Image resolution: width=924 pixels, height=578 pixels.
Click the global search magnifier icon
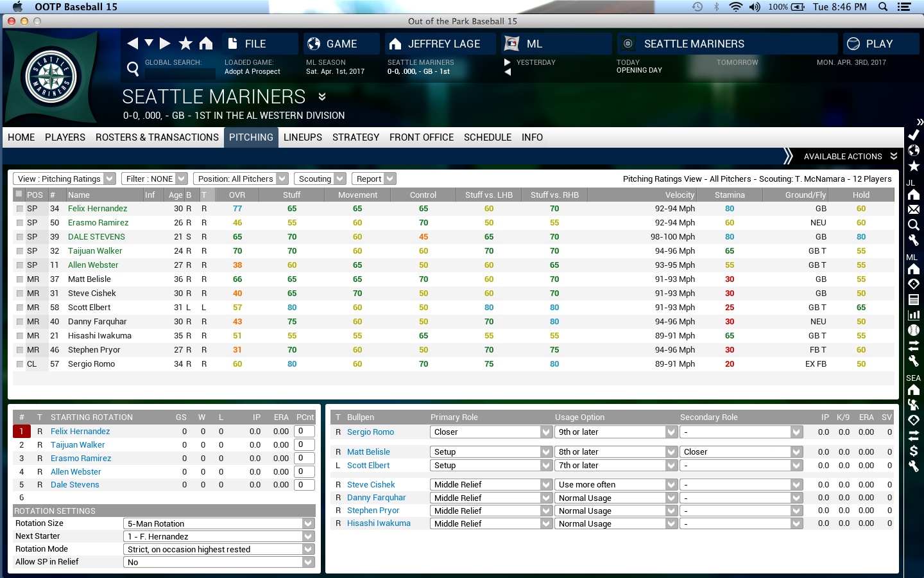click(x=133, y=68)
